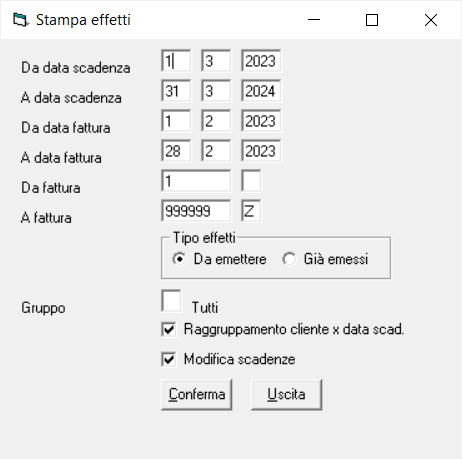
Task: Click the Uscita button
Action: 286,394
